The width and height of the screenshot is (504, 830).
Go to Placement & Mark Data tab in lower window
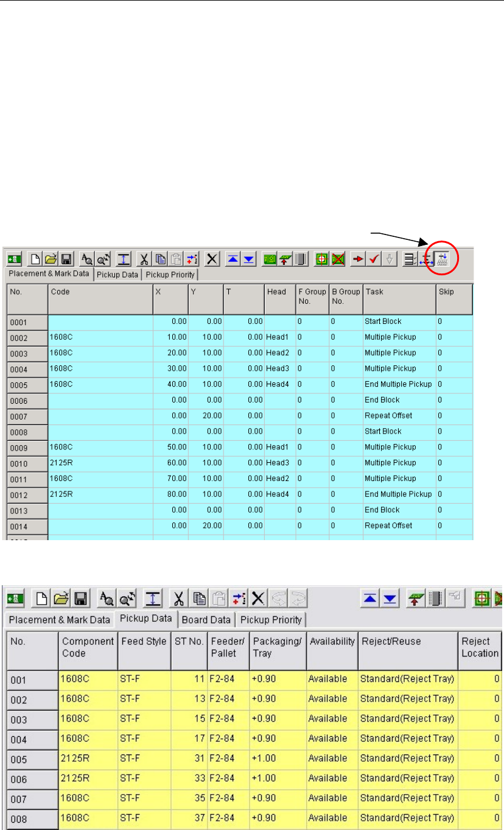58,620
